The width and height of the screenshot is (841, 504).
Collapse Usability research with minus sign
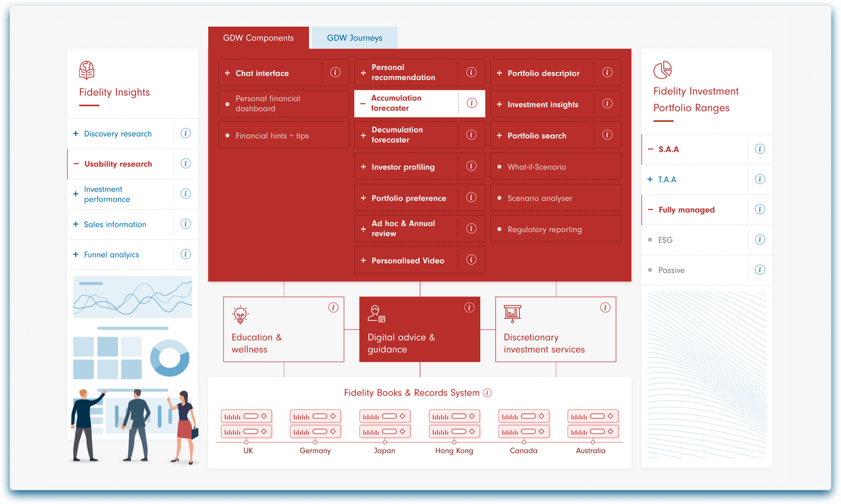(x=76, y=164)
